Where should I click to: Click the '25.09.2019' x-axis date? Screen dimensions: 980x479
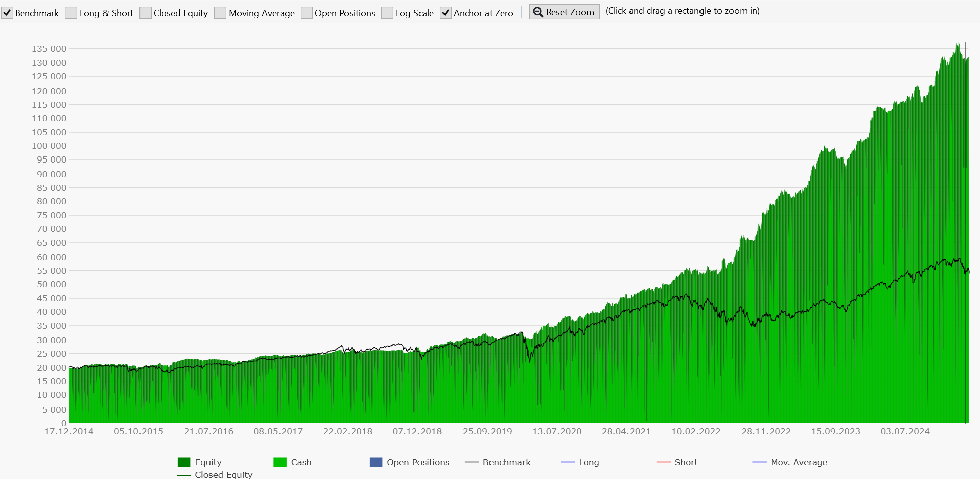[x=487, y=431]
